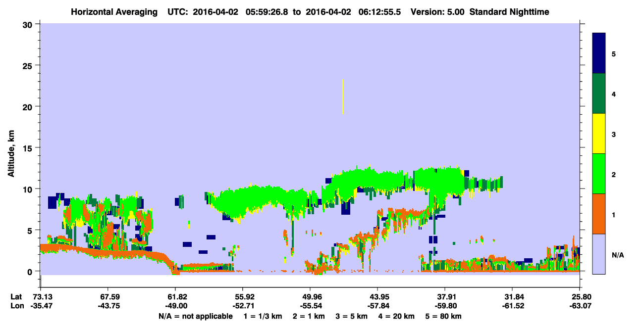644x330 pixels.
Task: Click the colorbar label 3
Action: 614,134
